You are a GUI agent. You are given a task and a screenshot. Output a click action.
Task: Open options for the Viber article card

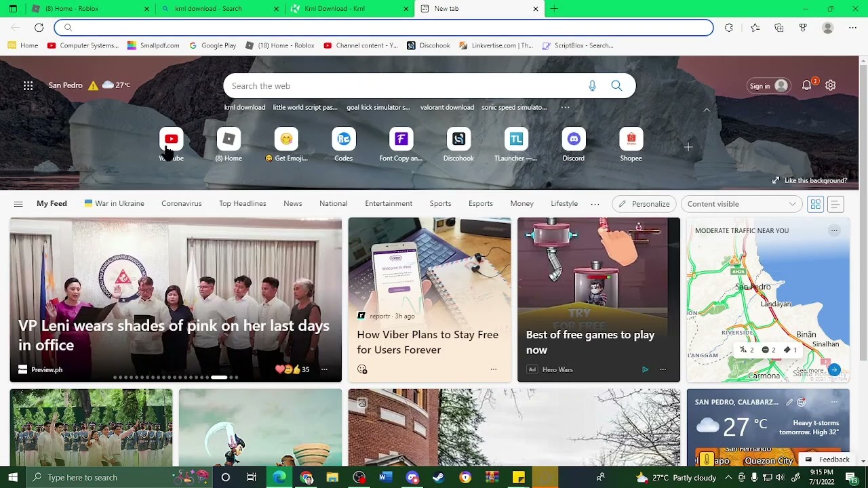[x=494, y=369]
